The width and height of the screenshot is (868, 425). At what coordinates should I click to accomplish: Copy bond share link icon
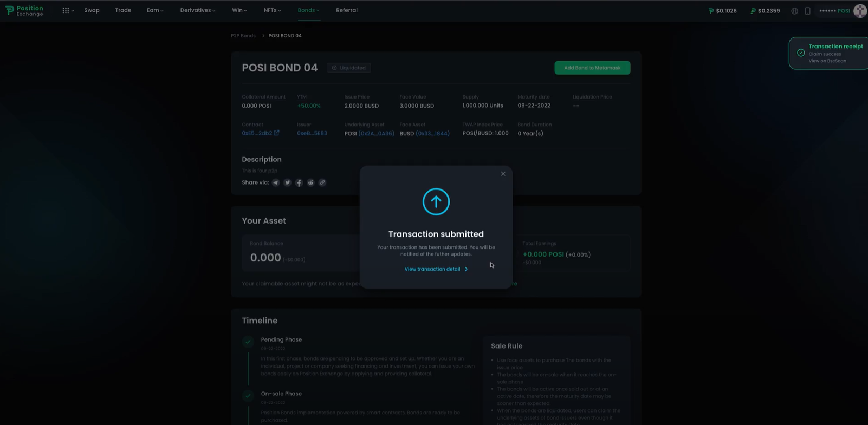click(x=322, y=183)
